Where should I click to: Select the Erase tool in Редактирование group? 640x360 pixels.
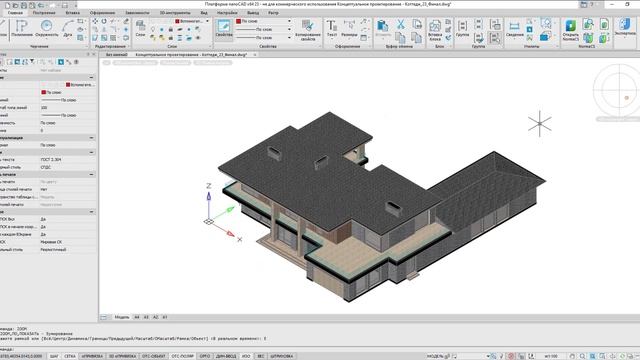click(x=126, y=21)
